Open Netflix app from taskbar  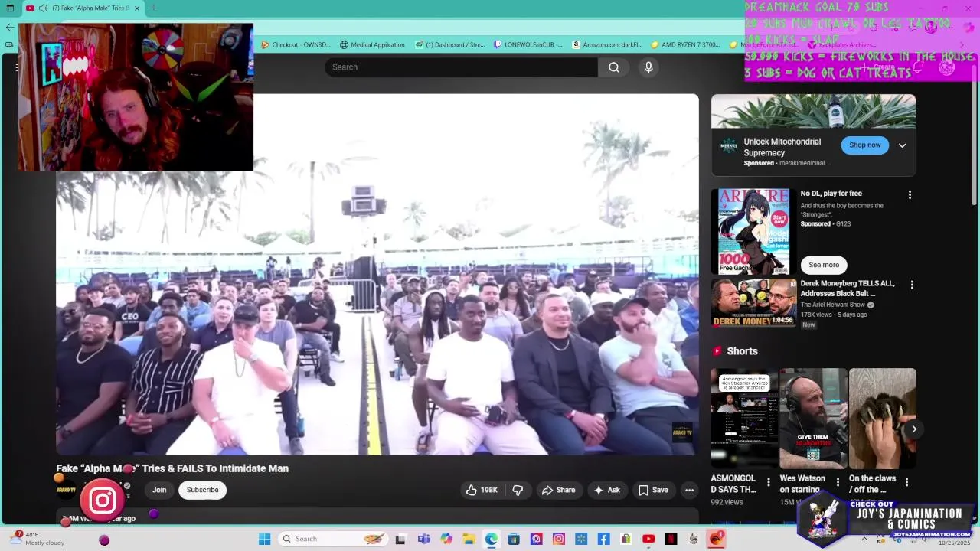point(671,539)
